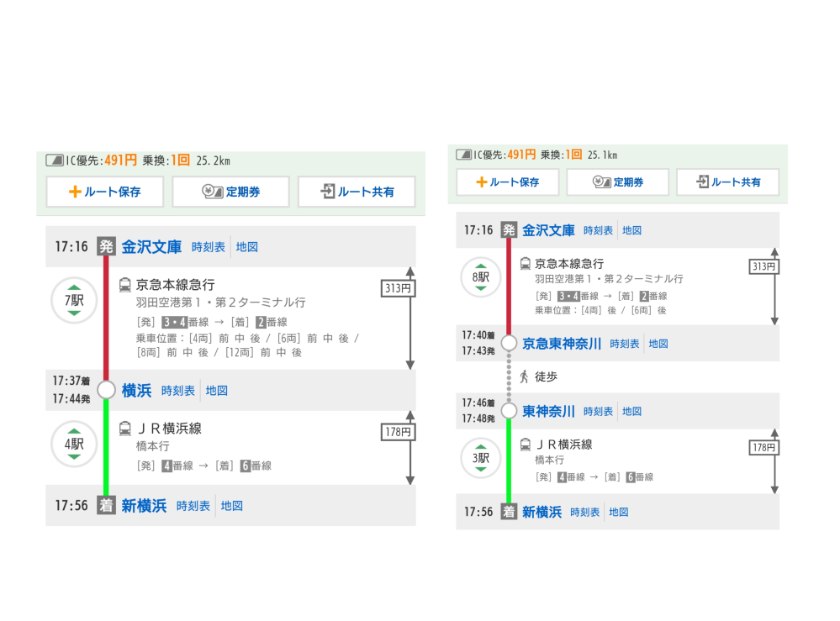This screenshot has width=840, height=621.
Task: Open 時刻表 for 新横浜 in right panel
Action: (585, 512)
